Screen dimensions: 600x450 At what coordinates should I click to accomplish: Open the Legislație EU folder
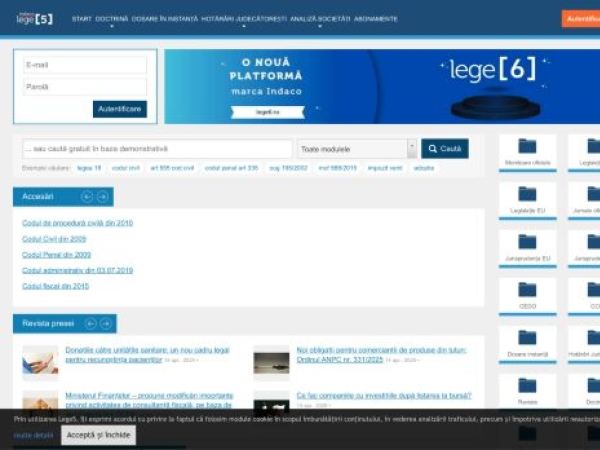pyautogui.click(x=527, y=201)
